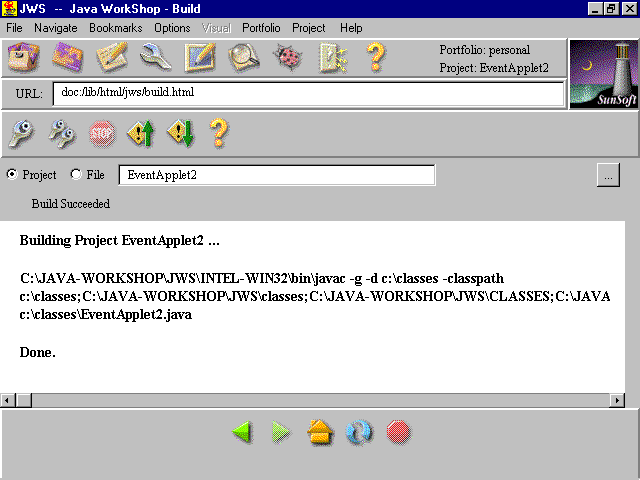Viewport: 640px width, 480px height.
Task: Stop the build with the STOP sign icon
Action: tap(102, 133)
